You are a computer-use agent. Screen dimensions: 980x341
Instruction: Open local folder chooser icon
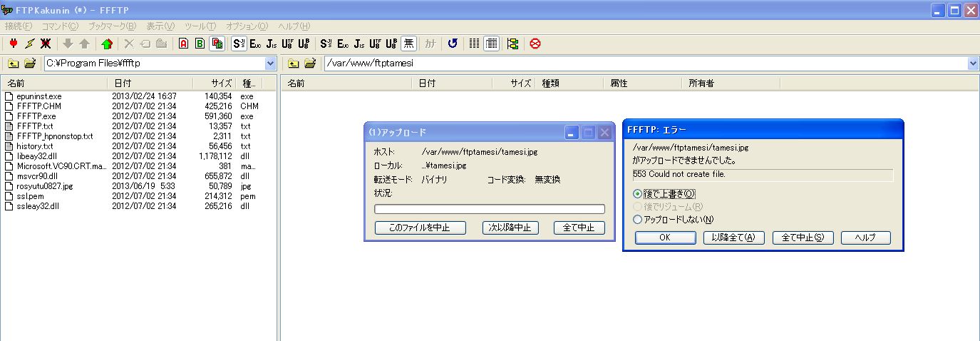29,63
